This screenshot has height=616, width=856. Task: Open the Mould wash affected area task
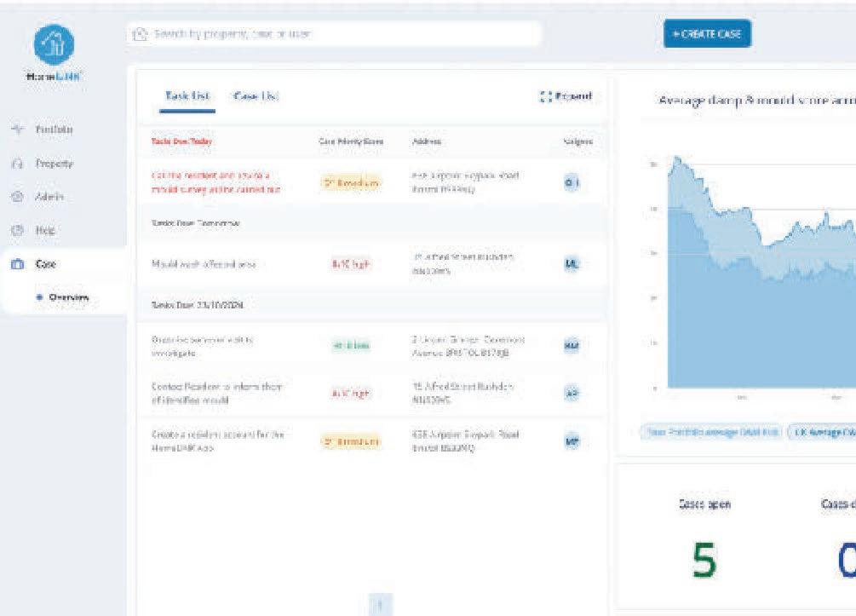[x=204, y=264]
